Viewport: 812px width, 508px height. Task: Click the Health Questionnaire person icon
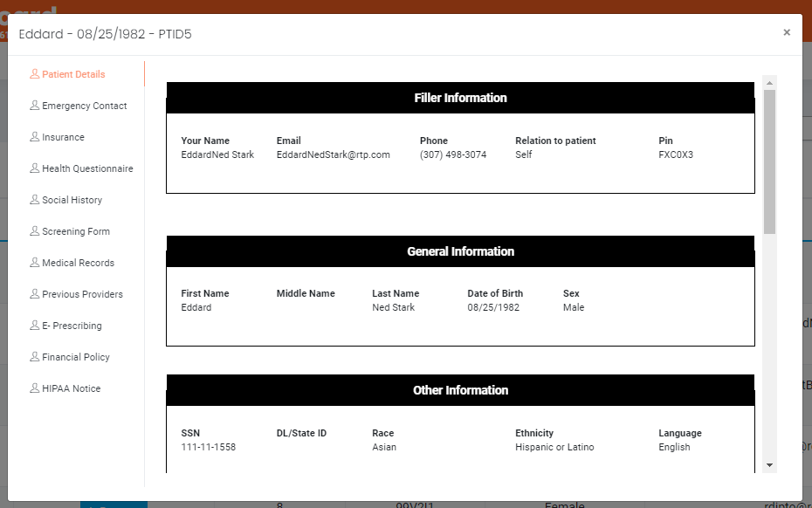click(x=35, y=168)
